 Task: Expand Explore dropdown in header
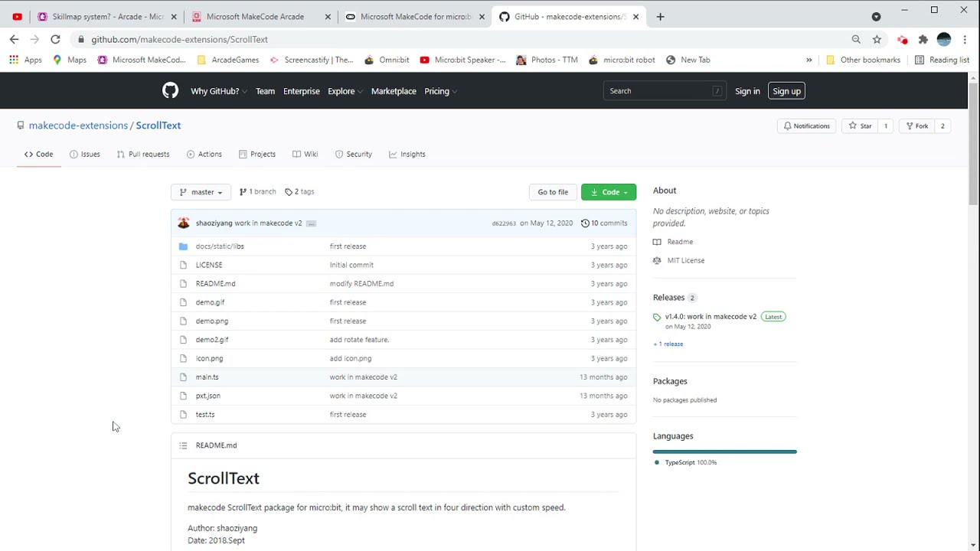pyautogui.click(x=345, y=91)
